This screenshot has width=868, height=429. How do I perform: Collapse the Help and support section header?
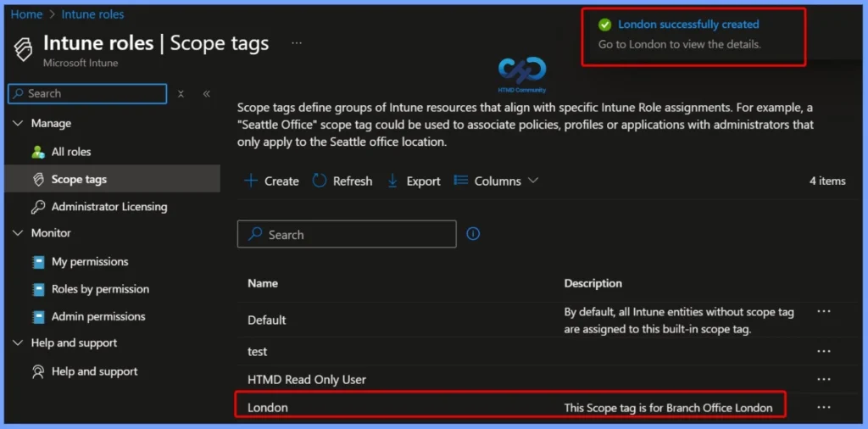(19, 343)
